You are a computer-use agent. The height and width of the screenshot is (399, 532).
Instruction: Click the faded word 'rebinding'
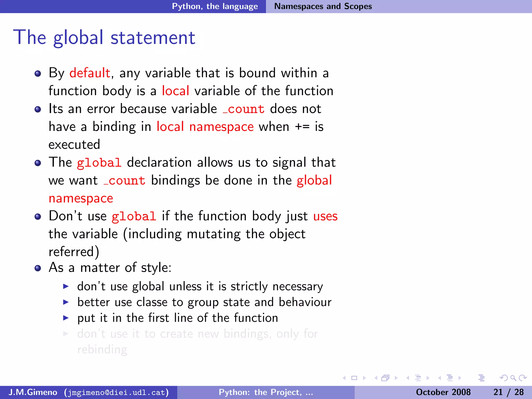[x=102, y=350]
